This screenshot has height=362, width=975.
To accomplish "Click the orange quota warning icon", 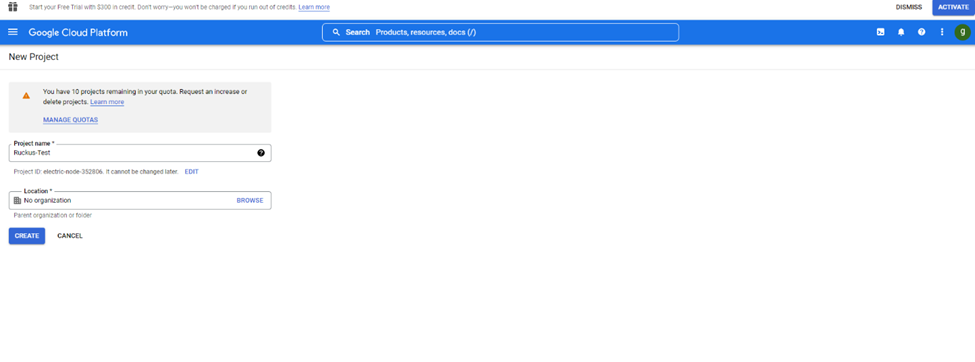I will 26,96.
